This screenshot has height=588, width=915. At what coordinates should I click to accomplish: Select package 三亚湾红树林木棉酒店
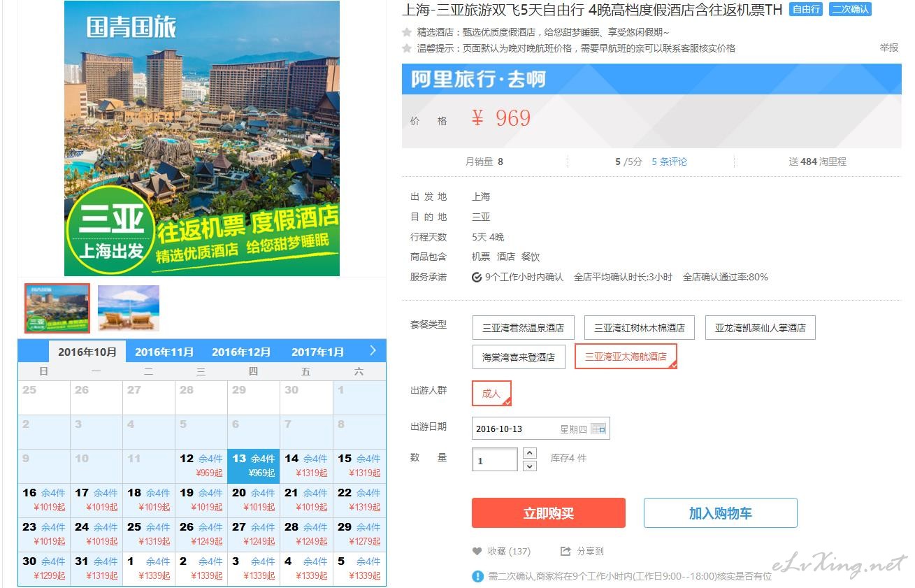(x=639, y=327)
